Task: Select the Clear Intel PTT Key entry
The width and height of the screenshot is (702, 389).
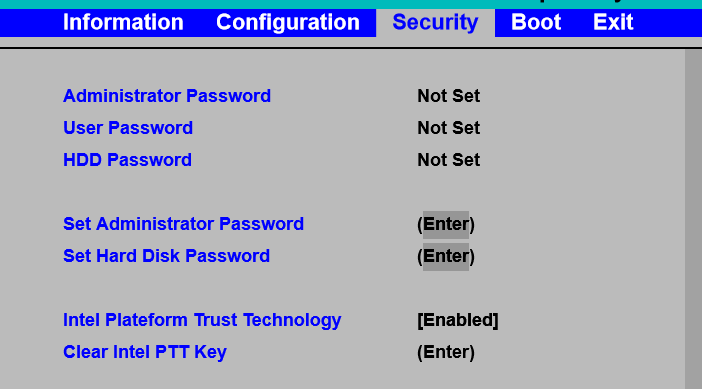Action: tap(145, 352)
